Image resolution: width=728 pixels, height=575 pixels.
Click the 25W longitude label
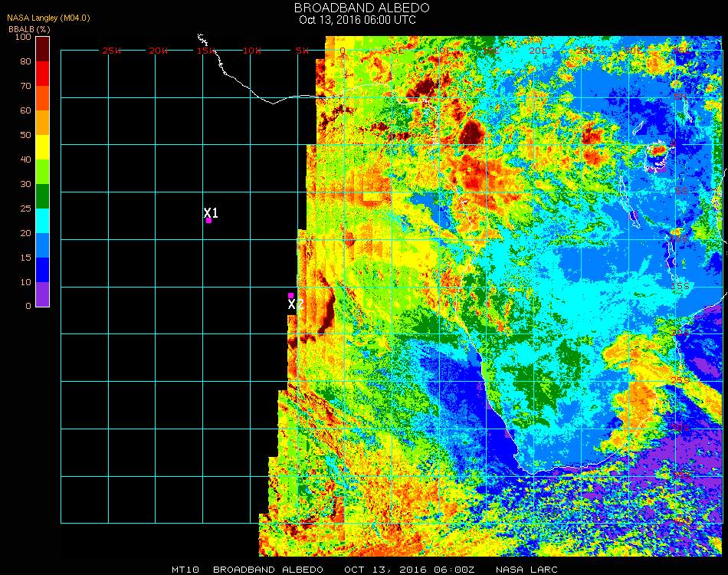[111, 51]
